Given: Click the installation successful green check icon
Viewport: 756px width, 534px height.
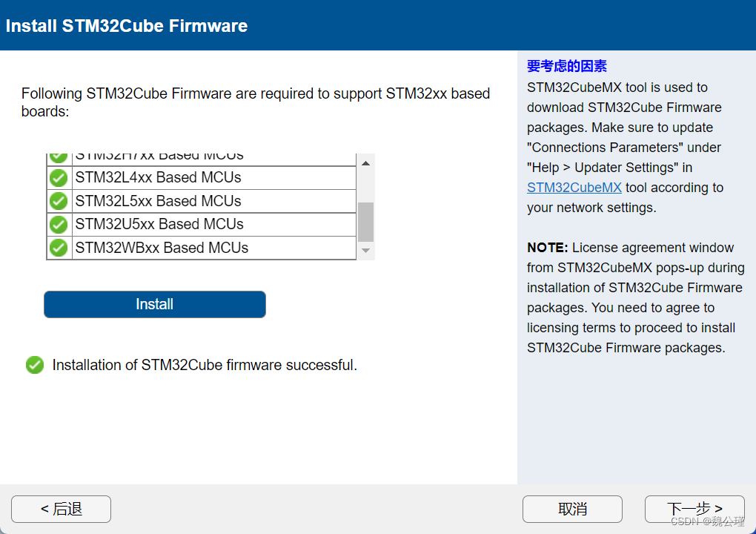Looking at the screenshot, I should point(35,365).
